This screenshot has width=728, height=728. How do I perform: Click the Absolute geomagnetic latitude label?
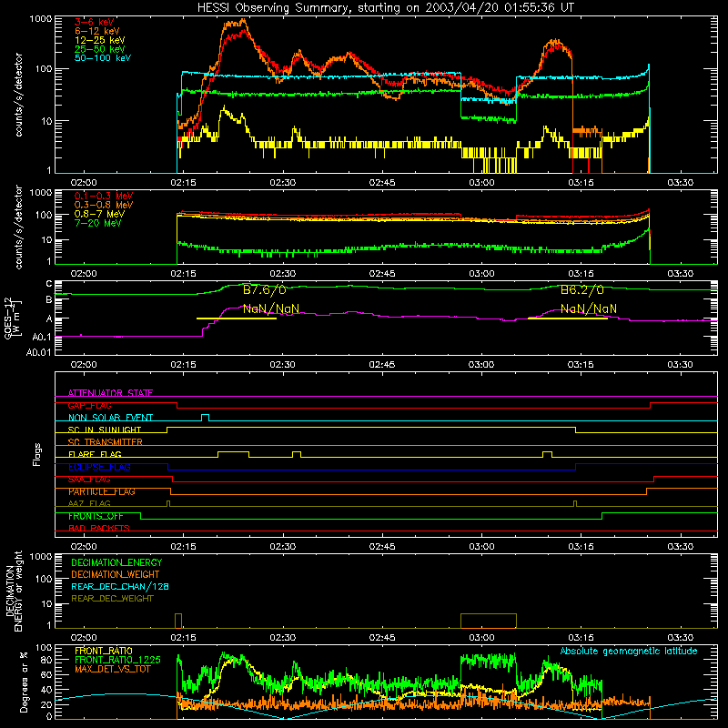629,651
